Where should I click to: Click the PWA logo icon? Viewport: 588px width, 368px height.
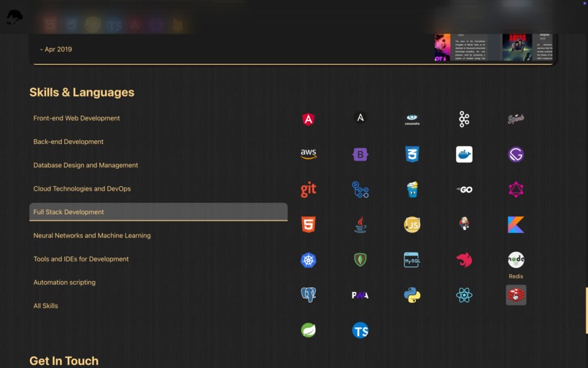(360, 295)
